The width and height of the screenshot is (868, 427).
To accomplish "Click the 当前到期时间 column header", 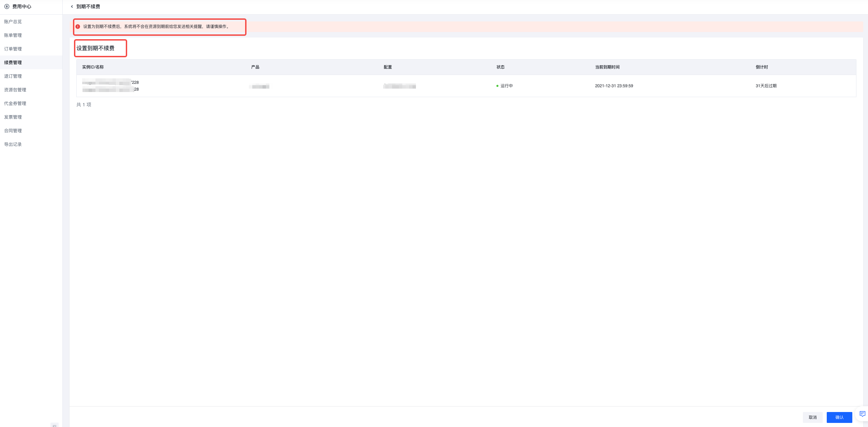I will coord(607,67).
